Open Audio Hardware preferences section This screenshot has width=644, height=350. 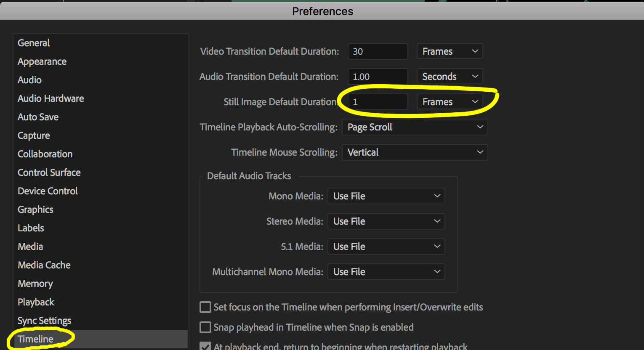(51, 98)
